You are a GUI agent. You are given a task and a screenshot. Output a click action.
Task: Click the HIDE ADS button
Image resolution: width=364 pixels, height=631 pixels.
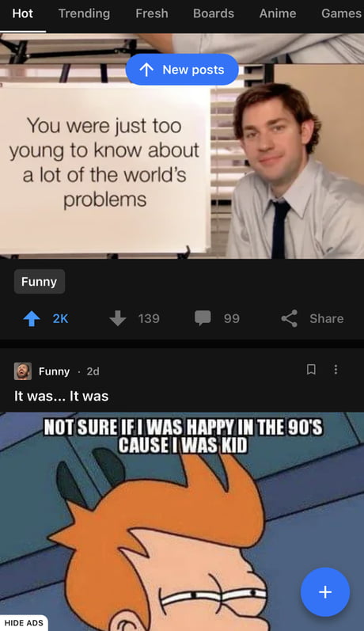tap(24, 623)
